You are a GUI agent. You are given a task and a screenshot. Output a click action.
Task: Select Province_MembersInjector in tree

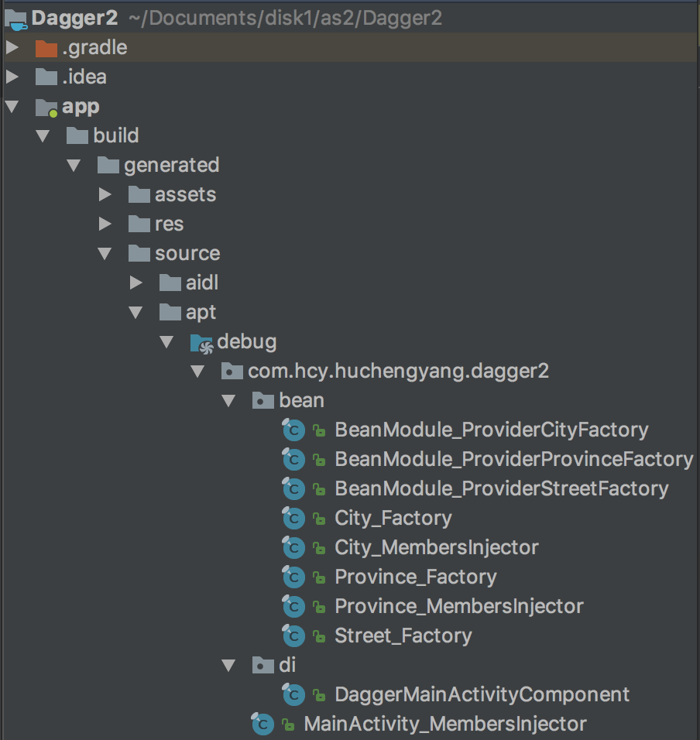[x=459, y=606]
